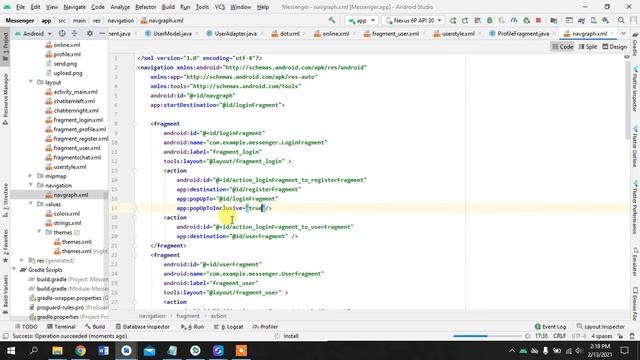640x360 pixels.
Task: Click the Collapse All icon in project panel
Action: tap(74, 33)
